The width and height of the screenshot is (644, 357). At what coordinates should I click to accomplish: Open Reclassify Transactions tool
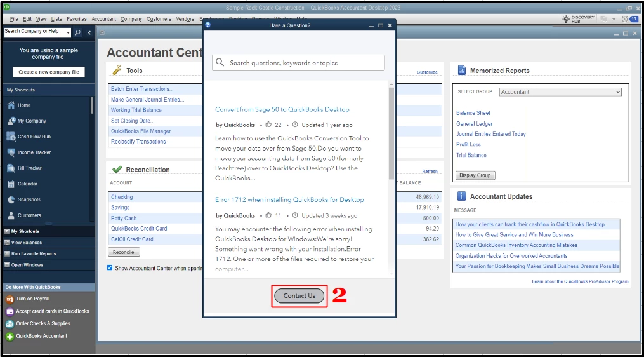click(x=138, y=142)
